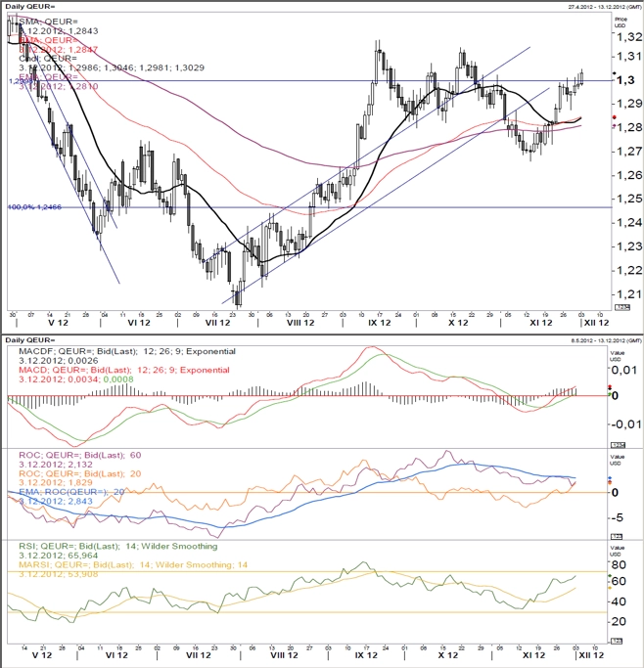Image resolution: width=644 pixels, height=668 pixels.
Task: Select the RSI 14 Wilder Smoothing legend
Action: [118, 546]
